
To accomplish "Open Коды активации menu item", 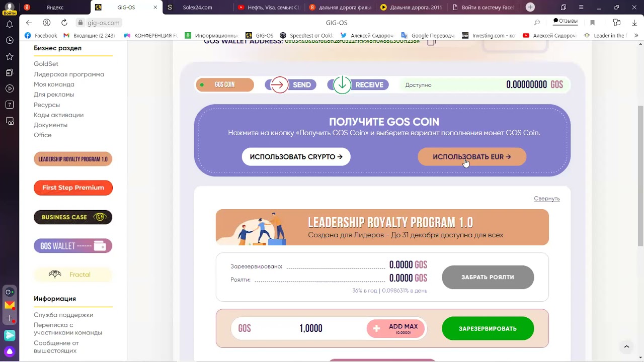I will [x=58, y=115].
